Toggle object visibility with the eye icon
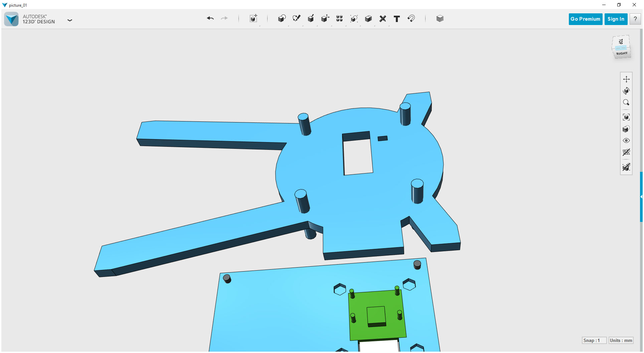The height and width of the screenshot is (353, 644). pos(627,140)
